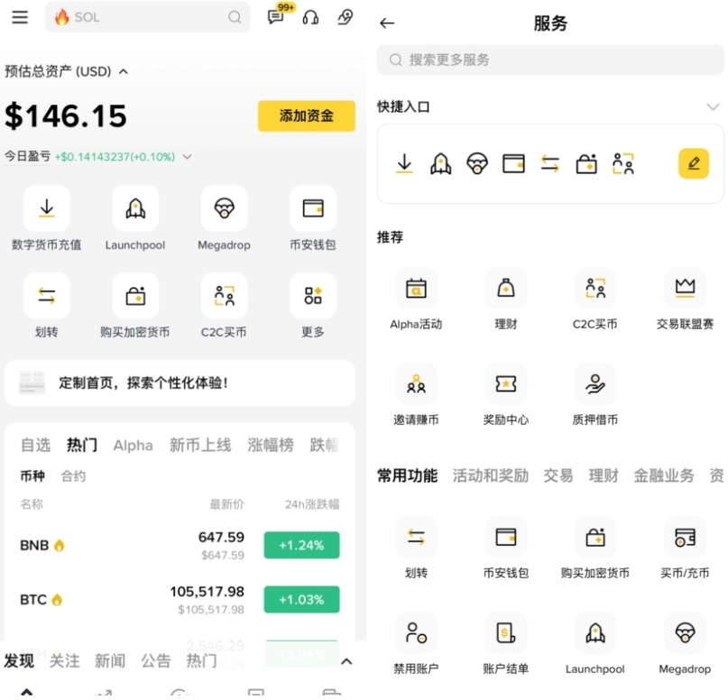The width and height of the screenshot is (728, 700).
Task: Switch to the 自选 market tab
Action: point(35,445)
